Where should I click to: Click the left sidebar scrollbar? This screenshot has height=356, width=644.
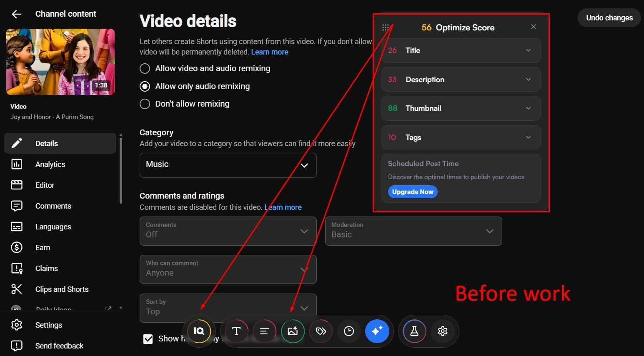(121, 171)
